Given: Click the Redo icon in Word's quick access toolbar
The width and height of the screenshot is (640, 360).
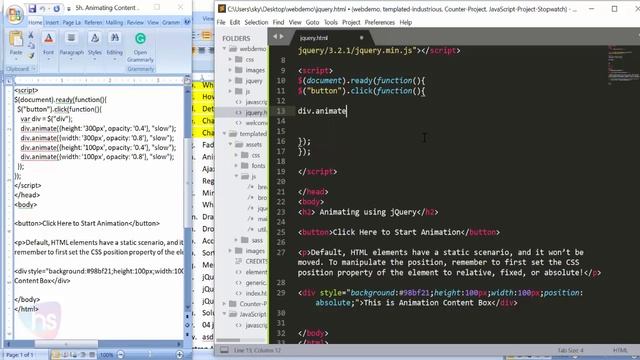Looking at the screenshot, I should coord(56,8).
